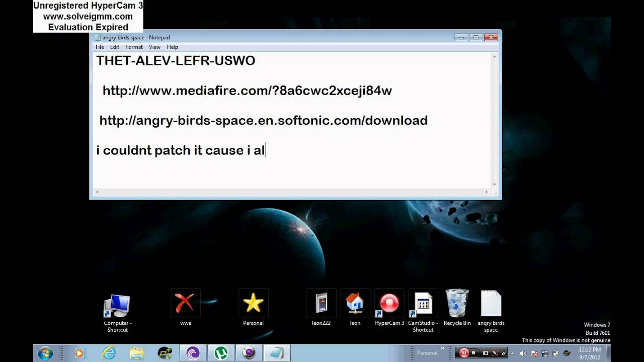Maximize the Notepad window

pyautogui.click(x=475, y=37)
